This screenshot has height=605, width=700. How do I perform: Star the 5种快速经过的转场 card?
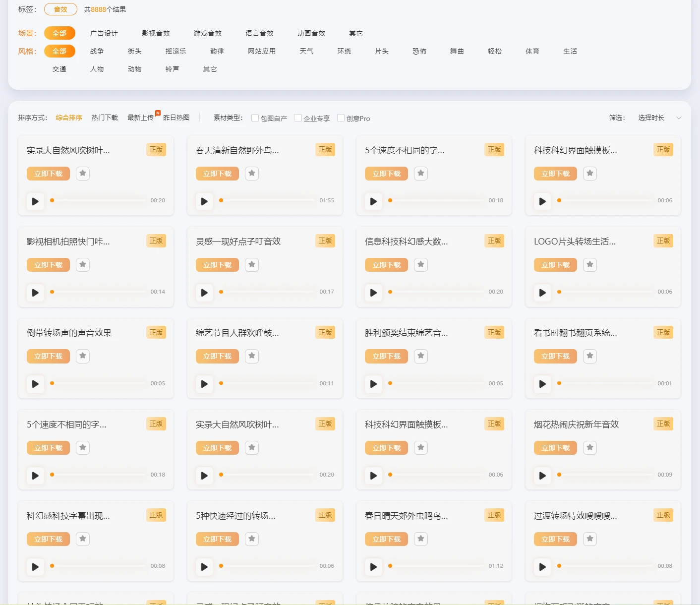tap(252, 539)
